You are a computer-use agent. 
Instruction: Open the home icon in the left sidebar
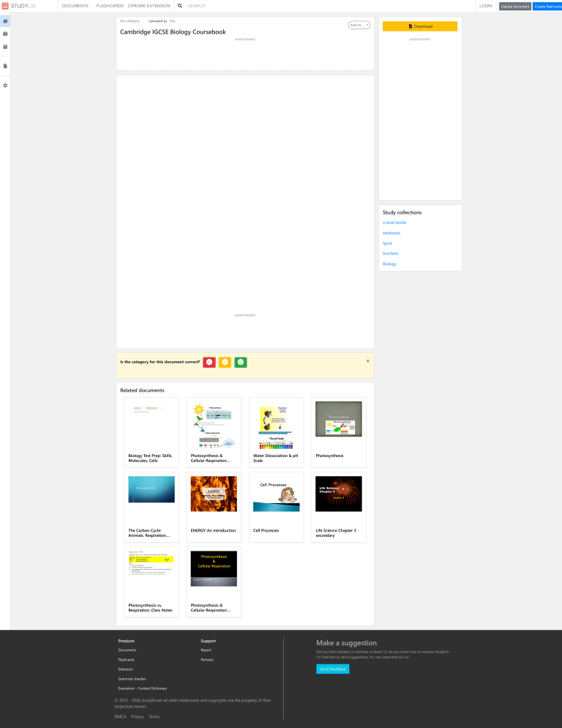(x=5, y=21)
